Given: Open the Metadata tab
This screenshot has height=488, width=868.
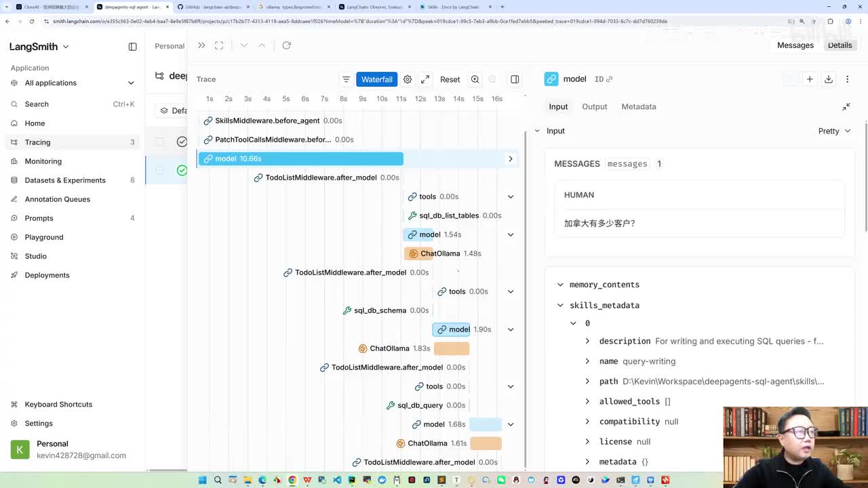Looking at the screenshot, I should click(x=639, y=106).
